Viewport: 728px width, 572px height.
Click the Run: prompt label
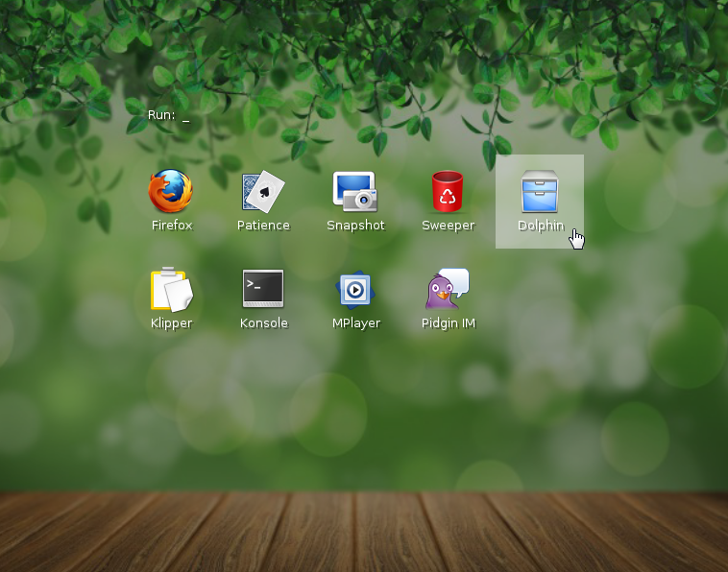pos(161,115)
